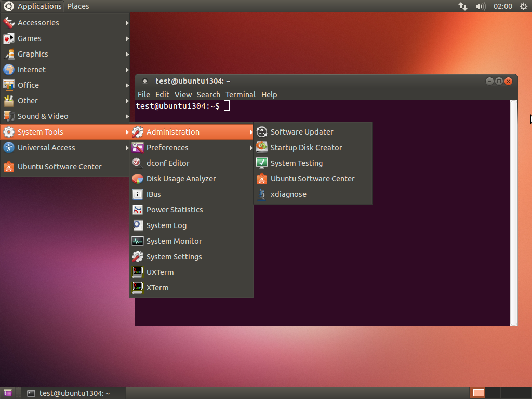This screenshot has width=532, height=399.
Task: Click the dconf Editor icon
Action: (x=137, y=163)
